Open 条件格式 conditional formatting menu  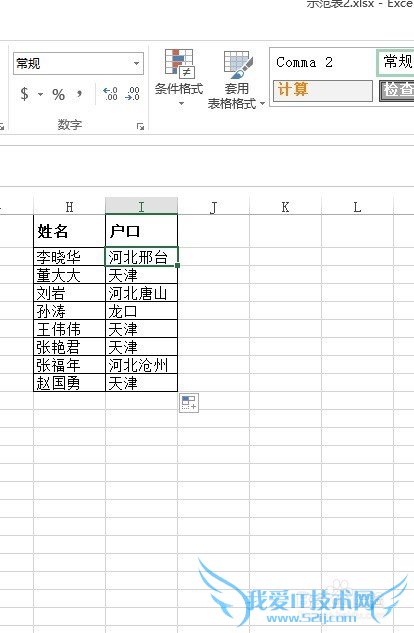(179, 78)
